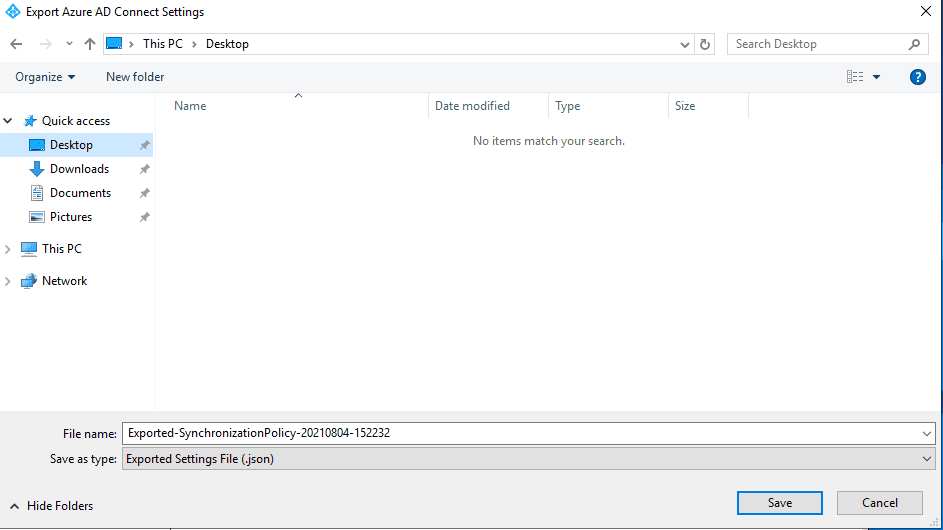
Task: Go back with the left arrow
Action: [16, 44]
